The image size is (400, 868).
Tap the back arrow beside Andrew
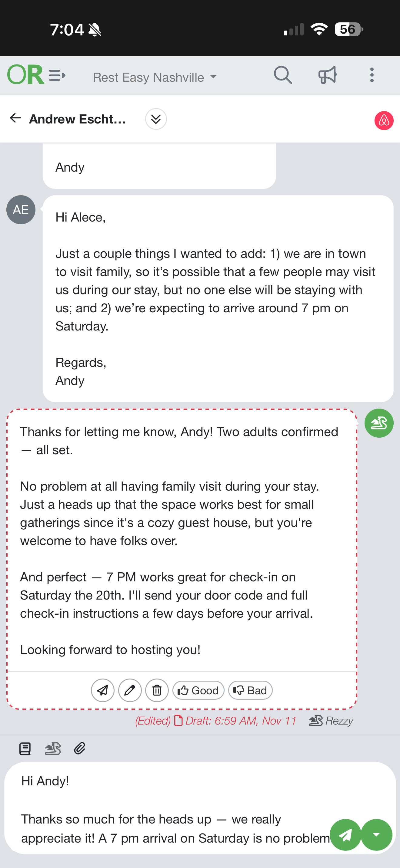tap(15, 118)
